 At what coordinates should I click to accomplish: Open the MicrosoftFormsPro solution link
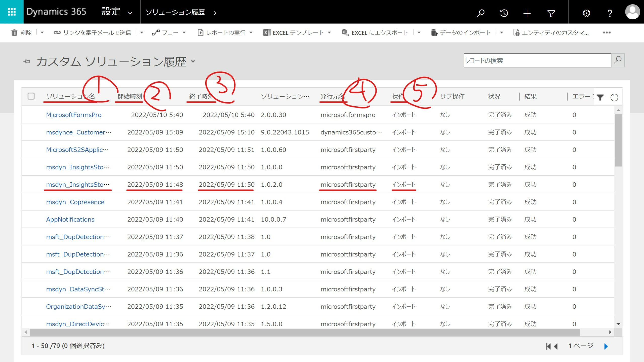click(74, 115)
